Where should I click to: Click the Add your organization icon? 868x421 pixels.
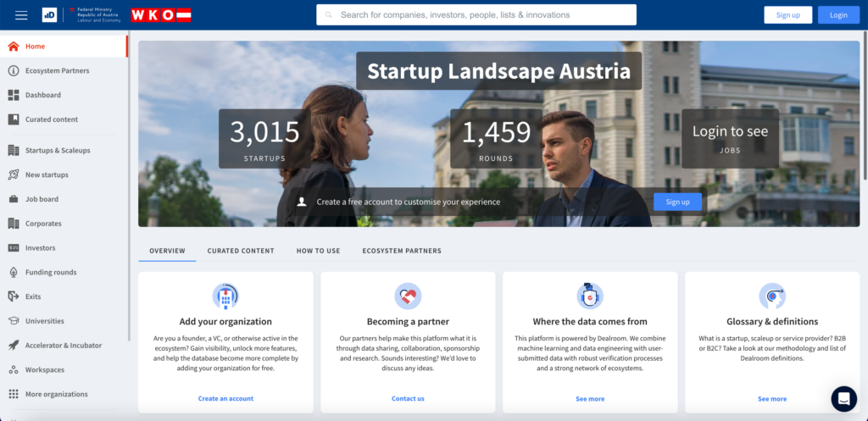(x=225, y=296)
